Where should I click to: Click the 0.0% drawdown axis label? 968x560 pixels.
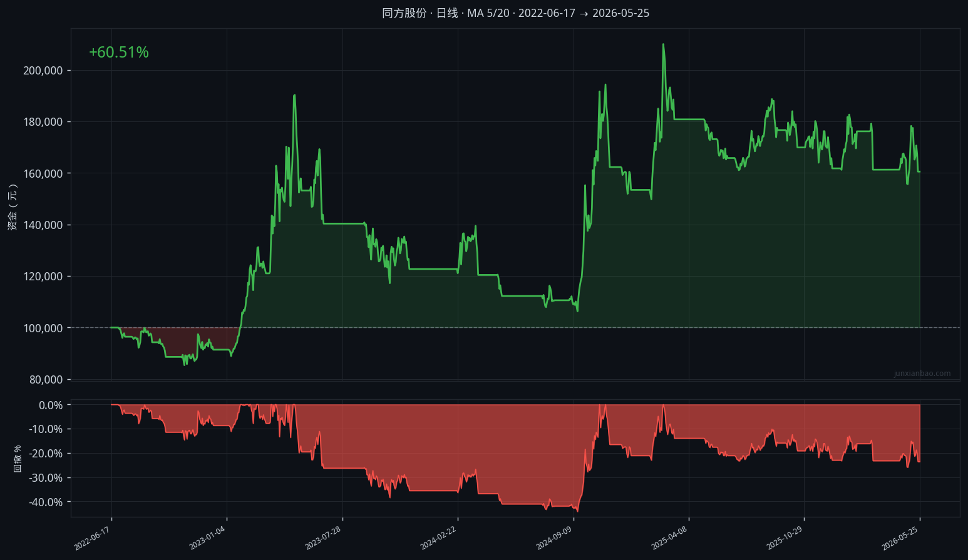coord(51,405)
